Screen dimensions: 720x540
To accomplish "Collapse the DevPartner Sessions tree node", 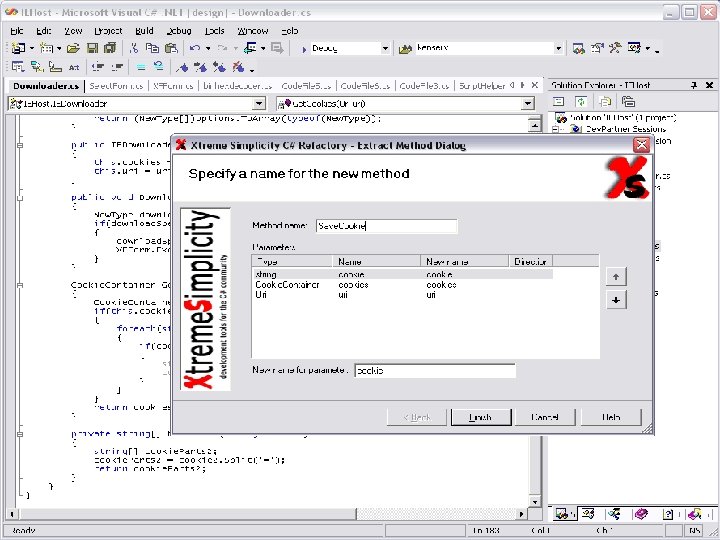I will coord(555,129).
